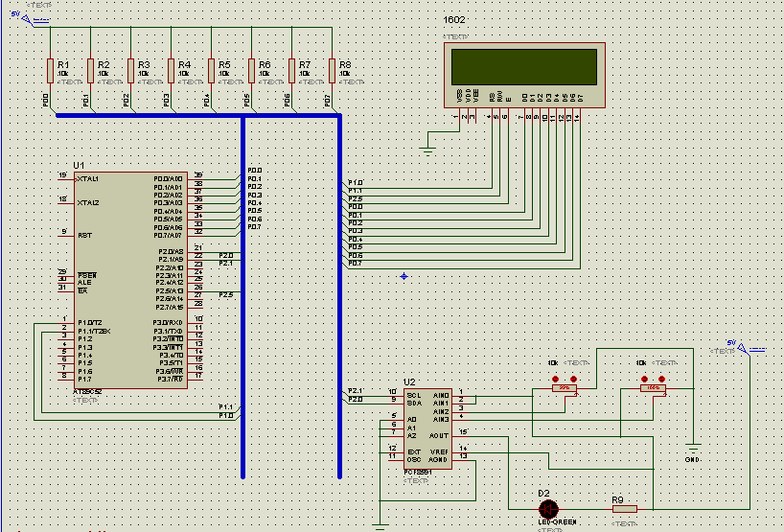784x532 pixels.
Task: Click left red actuator dot of right potentiometer
Action: pyautogui.click(x=644, y=379)
